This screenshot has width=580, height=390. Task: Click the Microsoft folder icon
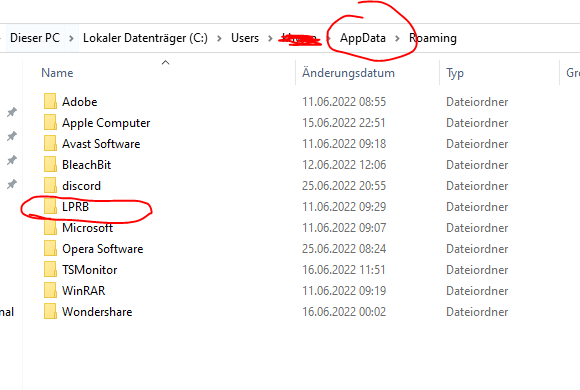click(50, 228)
